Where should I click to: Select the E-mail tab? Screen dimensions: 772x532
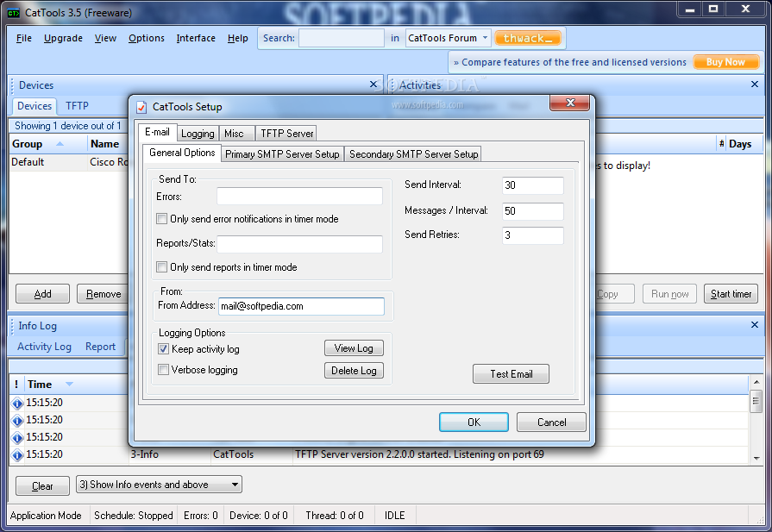pyautogui.click(x=157, y=133)
